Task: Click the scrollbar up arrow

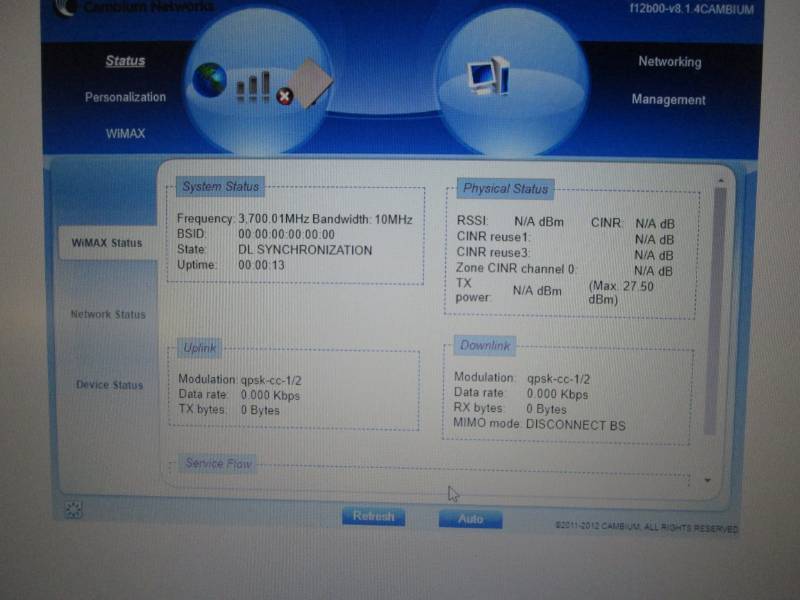Action: (x=720, y=181)
